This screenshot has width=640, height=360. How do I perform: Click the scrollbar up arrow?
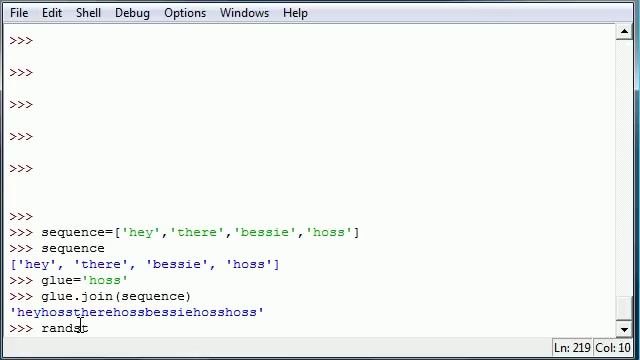[624, 31]
